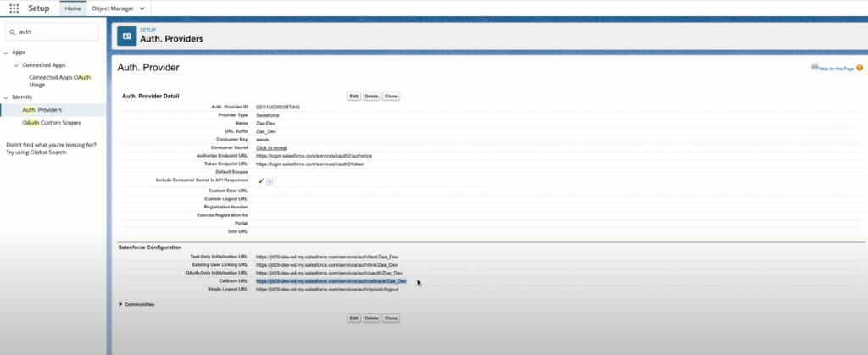Click info icon beside Include Consumer Secret checkmark
The image size is (868, 355).
(270, 180)
